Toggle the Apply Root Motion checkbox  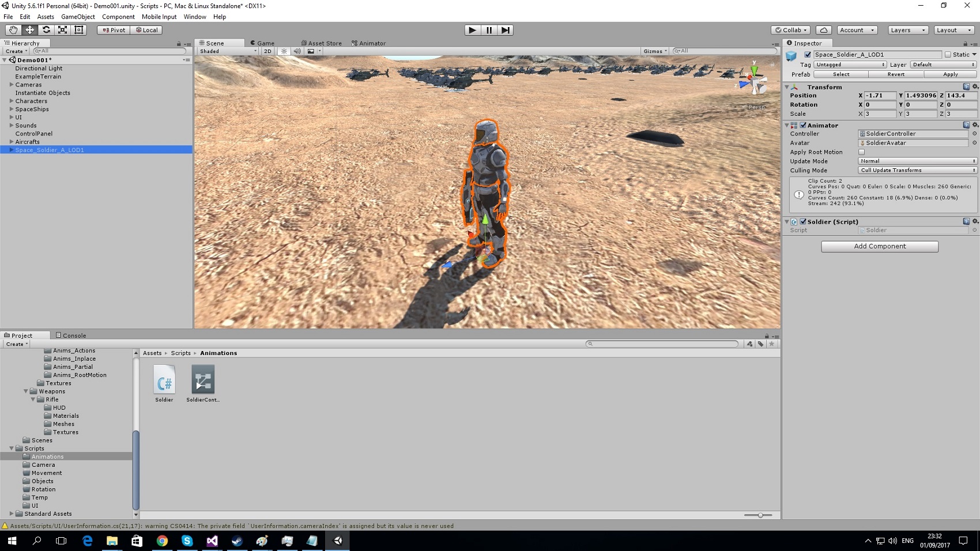(862, 152)
